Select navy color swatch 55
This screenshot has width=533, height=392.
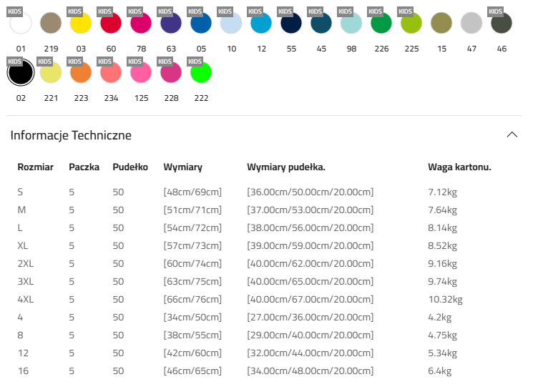[x=291, y=23]
